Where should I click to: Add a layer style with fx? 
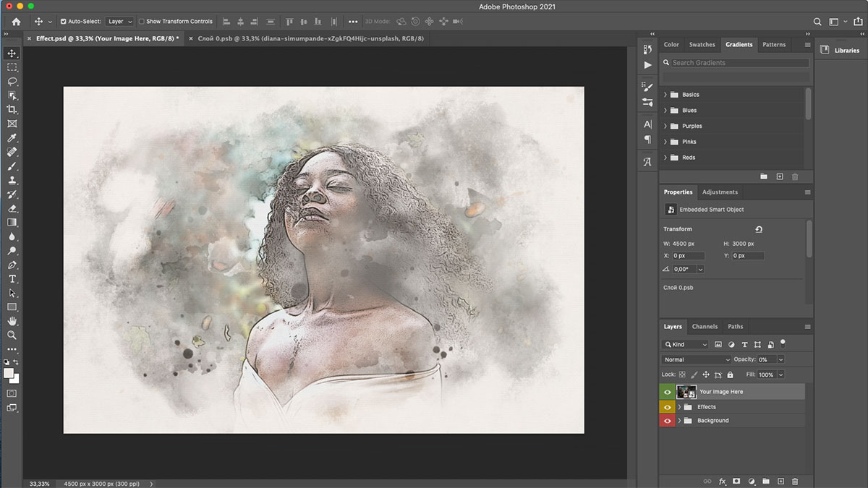pyautogui.click(x=722, y=481)
